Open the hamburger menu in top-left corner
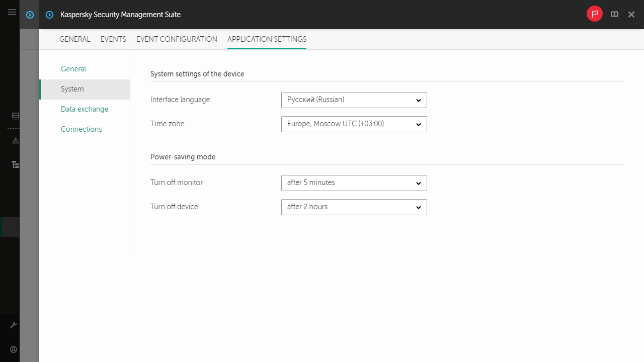This screenshot has height=362, width=644. point(12,12)
